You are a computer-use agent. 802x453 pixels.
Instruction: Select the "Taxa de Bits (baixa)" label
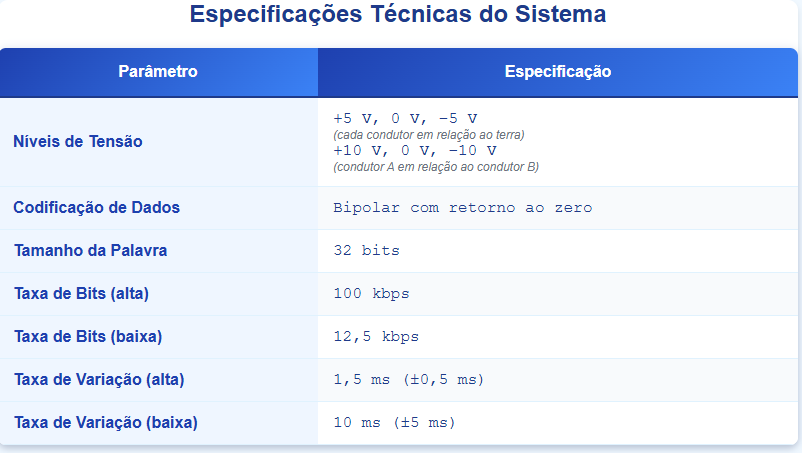click(x=87, y=337)
